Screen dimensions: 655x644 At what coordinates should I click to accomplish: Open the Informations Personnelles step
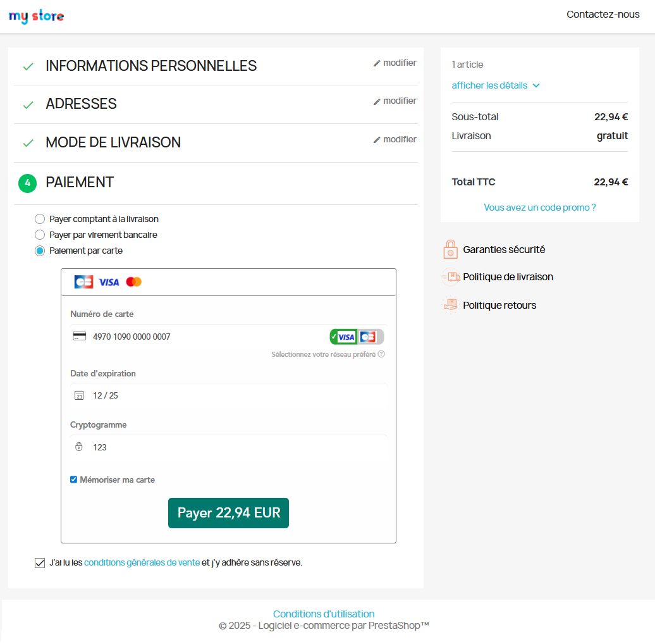point(151,66)
